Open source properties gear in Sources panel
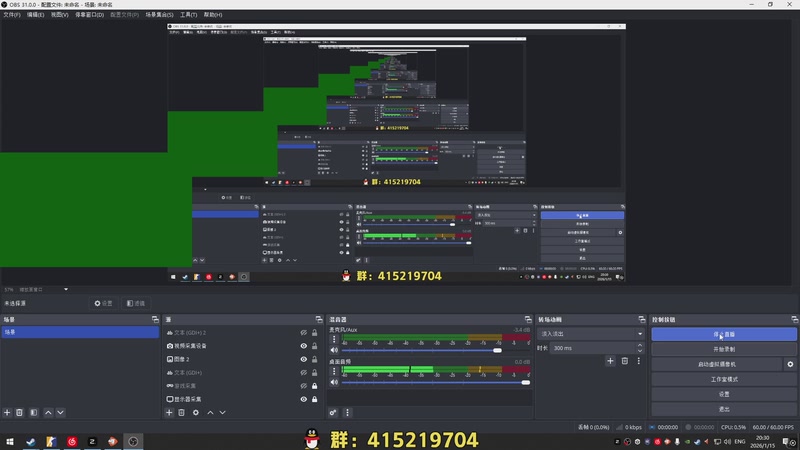The image size is (800, 450). 196,412
